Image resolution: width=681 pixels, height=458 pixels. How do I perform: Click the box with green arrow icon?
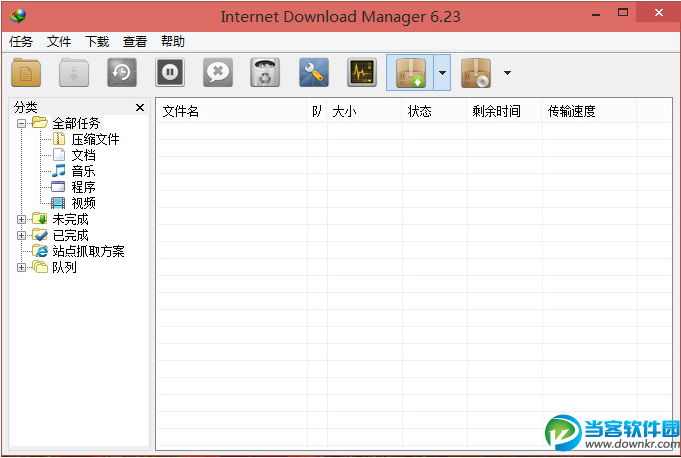[410, 72]
